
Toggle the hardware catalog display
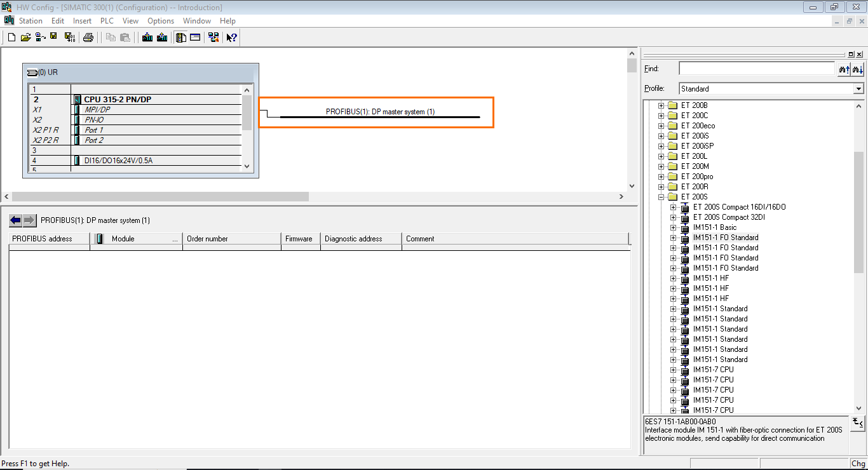[x=181, y=37]
